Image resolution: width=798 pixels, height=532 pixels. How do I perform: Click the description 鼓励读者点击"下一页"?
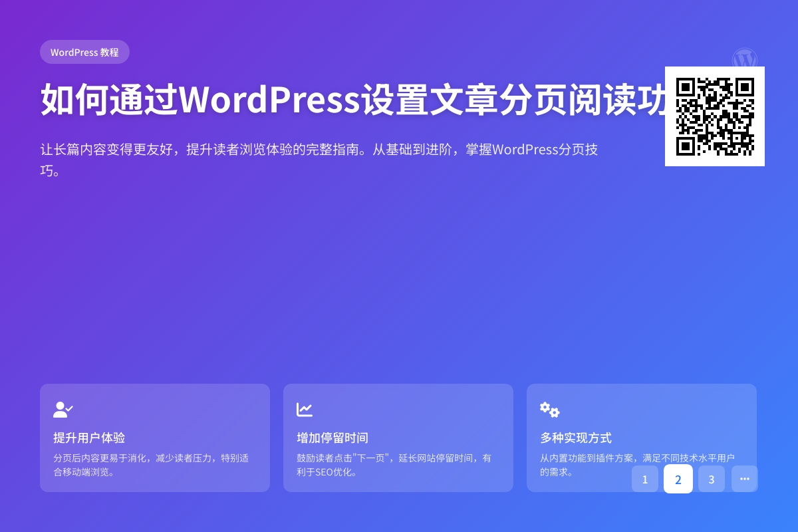(x=394, y=465)
